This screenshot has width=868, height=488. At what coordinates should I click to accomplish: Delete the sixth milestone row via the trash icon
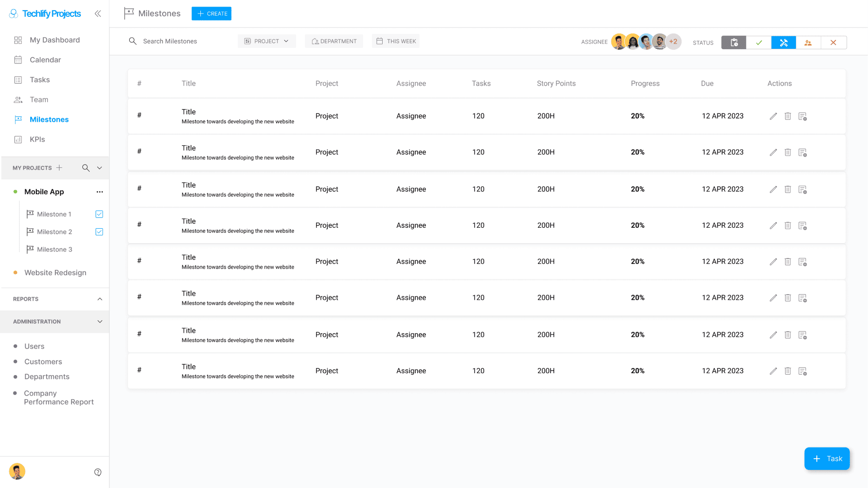788,298
